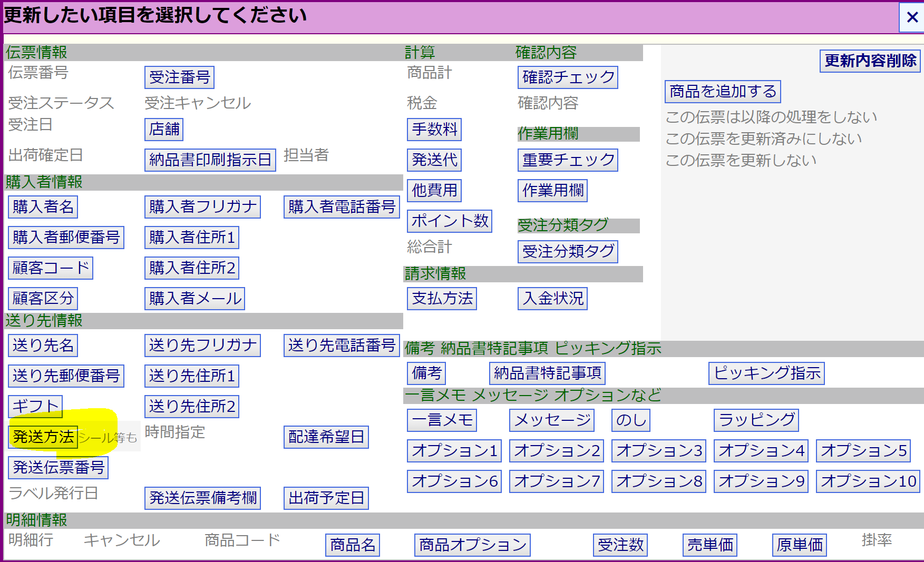
Task: Choose the 店舗 item
Action: (164, 129)
